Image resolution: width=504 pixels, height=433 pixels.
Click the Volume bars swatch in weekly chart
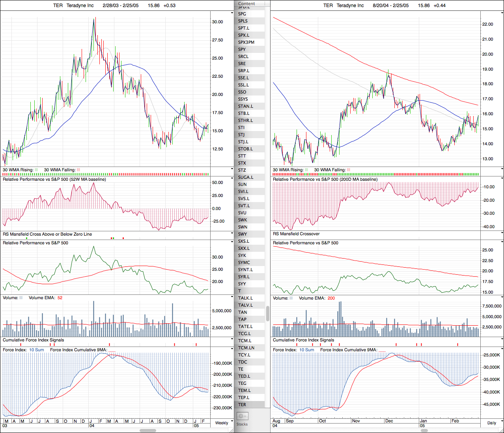tap(21, 298)
